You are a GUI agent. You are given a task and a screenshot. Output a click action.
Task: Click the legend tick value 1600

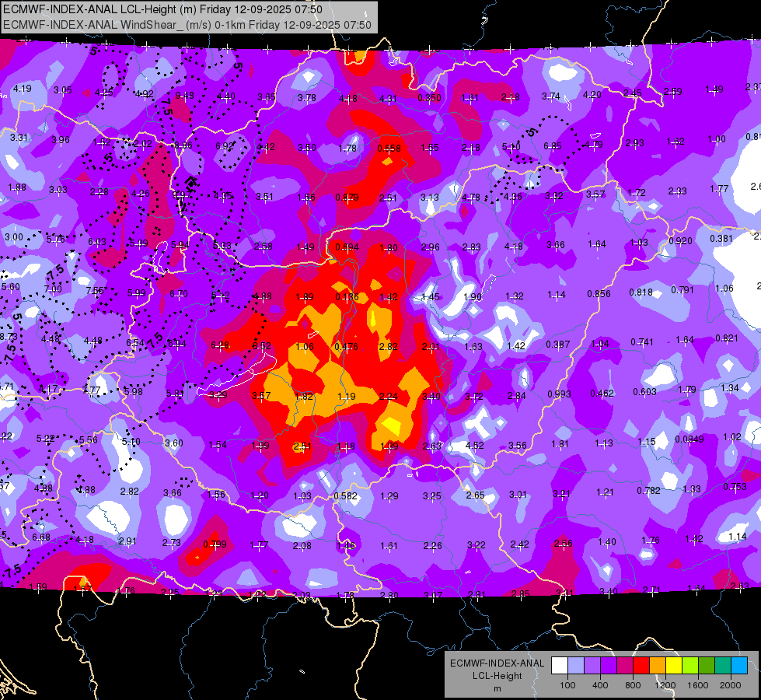point(697,685)
